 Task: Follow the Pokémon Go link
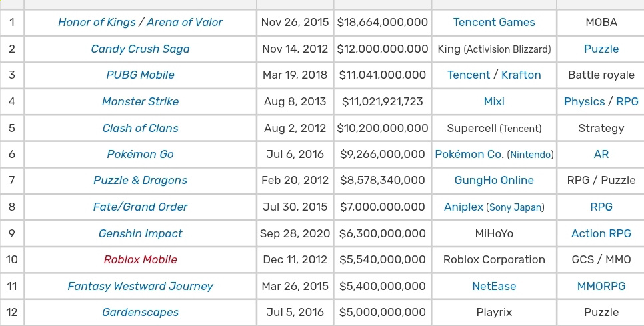[x=140, y=154]
